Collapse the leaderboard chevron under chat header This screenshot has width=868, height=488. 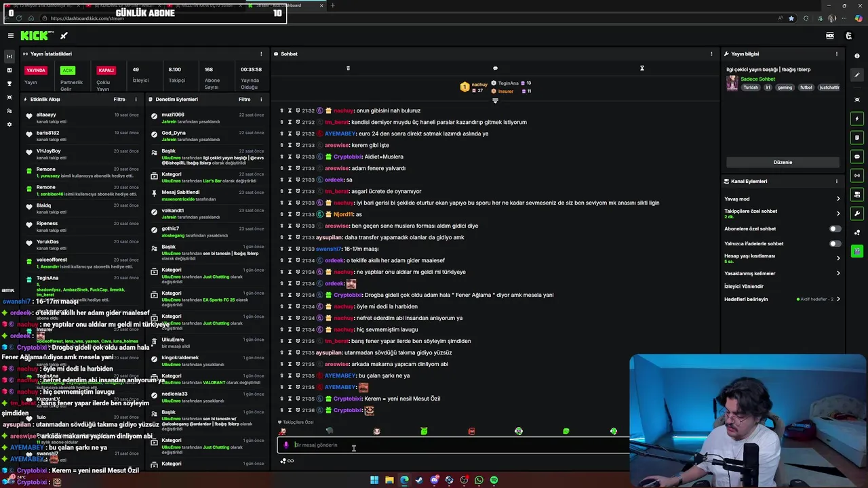(x=495, y=101)
